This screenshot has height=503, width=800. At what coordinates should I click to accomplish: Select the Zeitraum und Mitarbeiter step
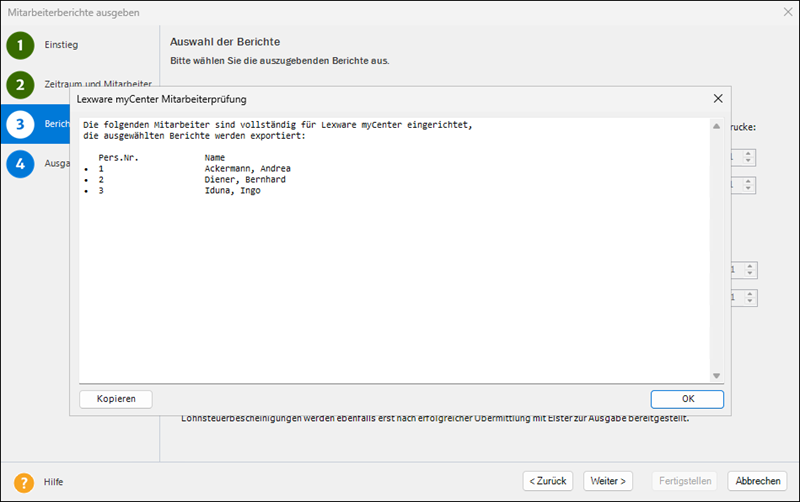click(98, 84)
